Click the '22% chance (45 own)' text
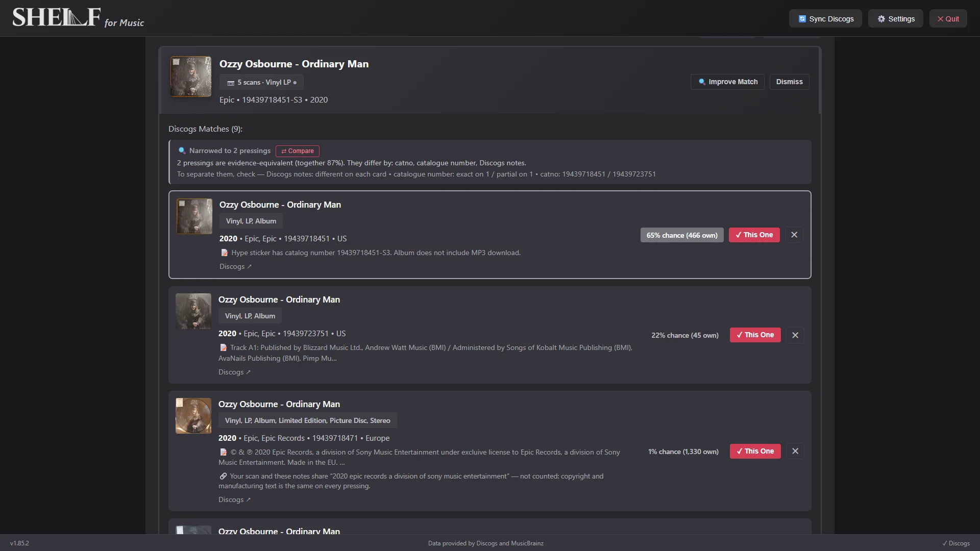This screenshot has height=551, width=980. (x=684, y=335)
